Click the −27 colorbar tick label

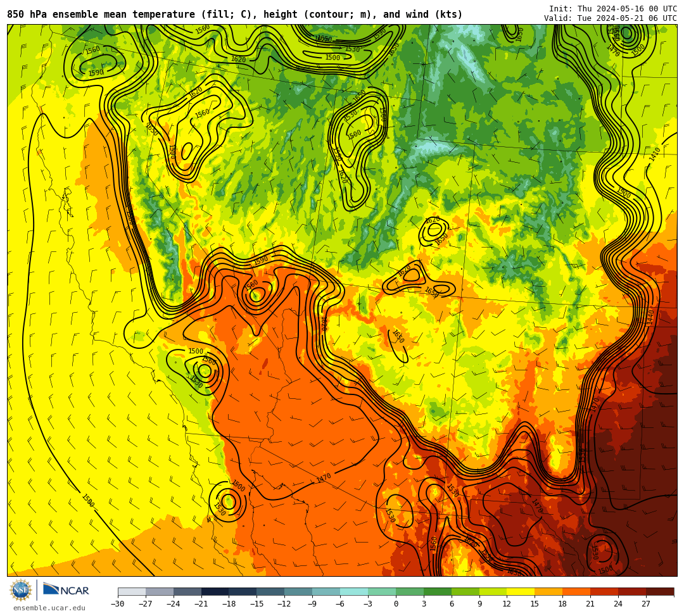[x=146, y=604]
